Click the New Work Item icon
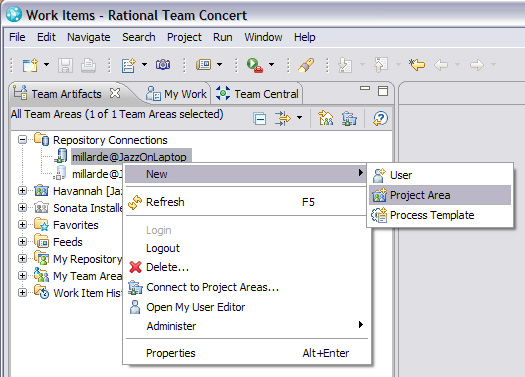The width and height of the screenshot is (525, 377). pyautogui.click(x=129, y=65)
